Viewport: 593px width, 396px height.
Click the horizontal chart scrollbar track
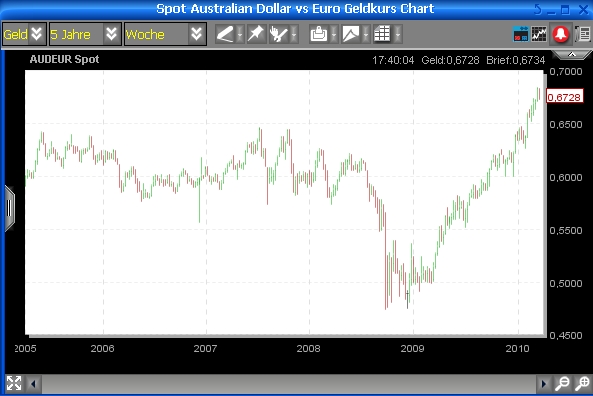pos(289,384)
